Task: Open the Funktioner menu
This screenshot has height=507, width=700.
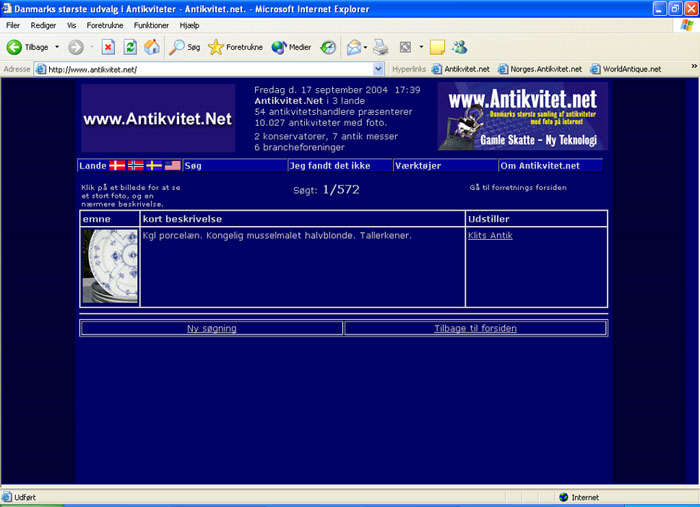Action: pyautogui.click(x=151, y=25)
